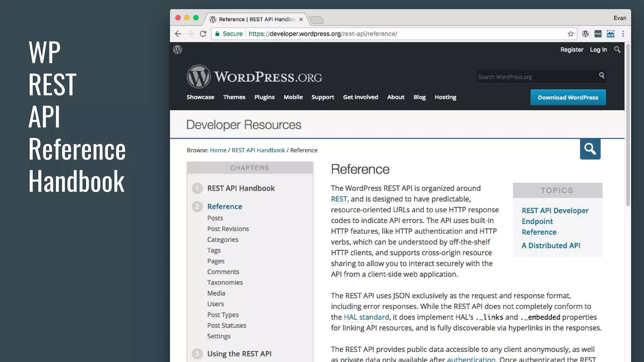
Task: Open the Posts subchapter
Action: point(215,218)
